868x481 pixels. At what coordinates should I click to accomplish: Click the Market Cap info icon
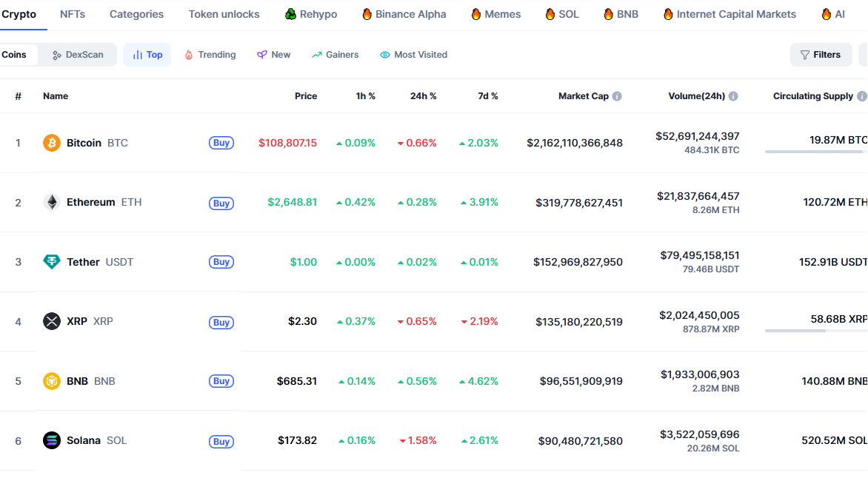coord(617,96)
